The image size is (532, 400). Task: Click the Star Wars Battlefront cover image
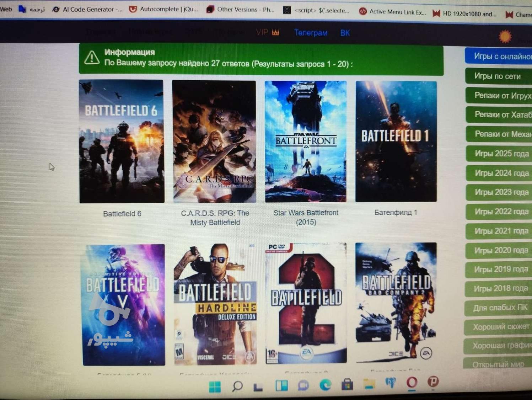coord(306,142)
